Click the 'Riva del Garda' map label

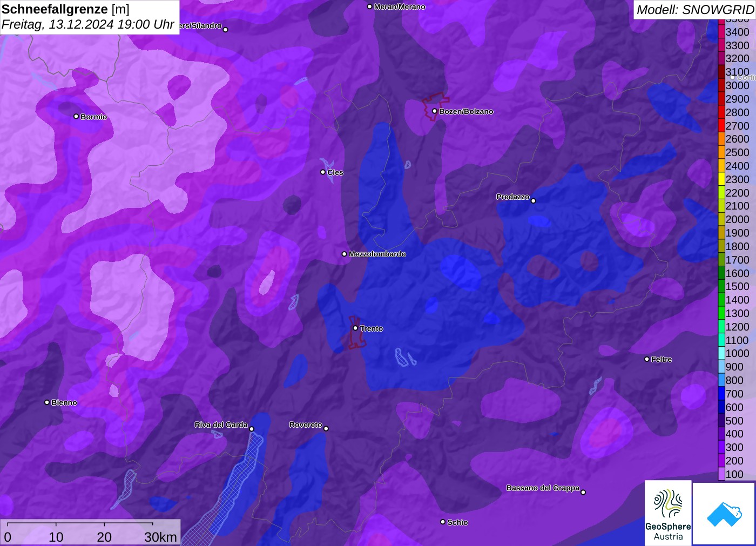pos(221,424)
